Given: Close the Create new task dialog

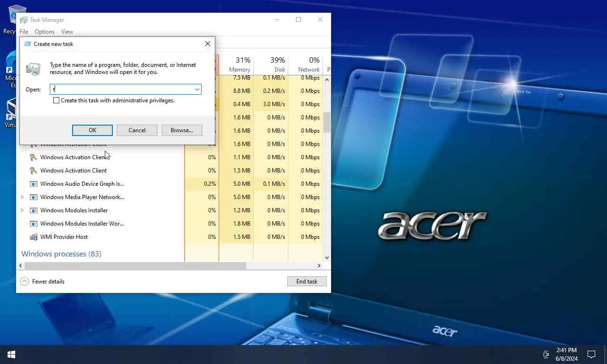Looking at the screenshot, I should 207,44.
